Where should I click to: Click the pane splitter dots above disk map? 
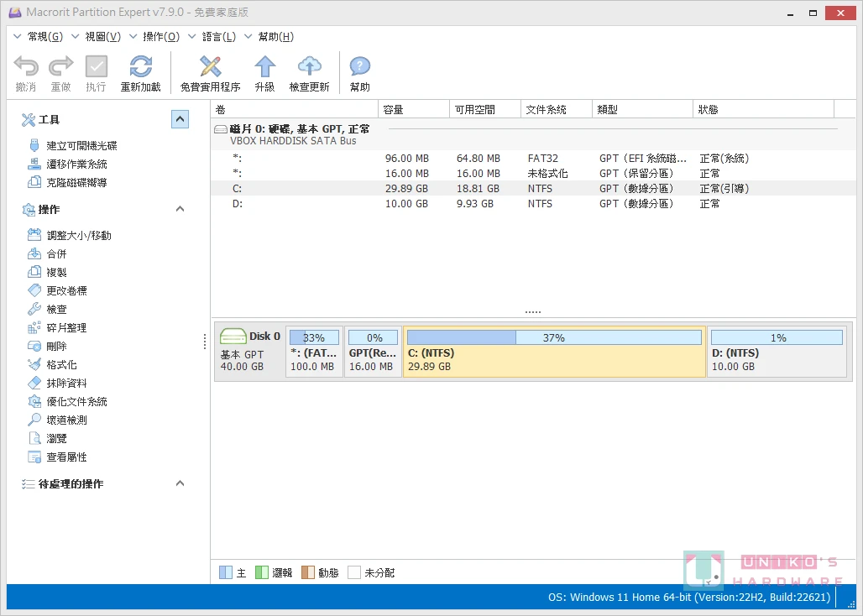(533, 312)
